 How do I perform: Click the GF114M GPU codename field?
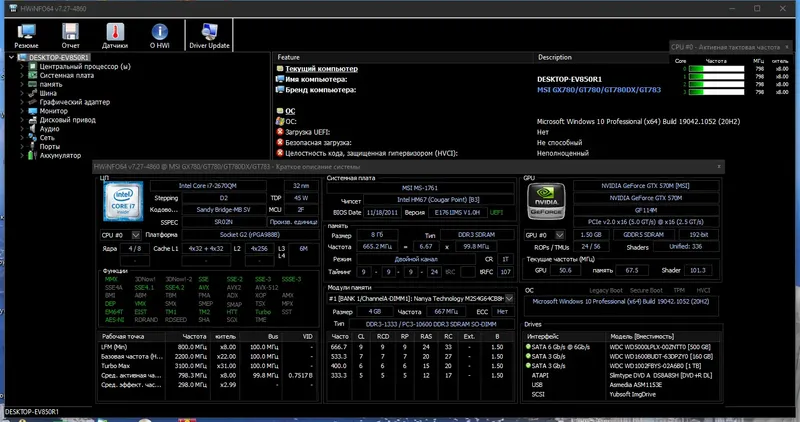645,210
